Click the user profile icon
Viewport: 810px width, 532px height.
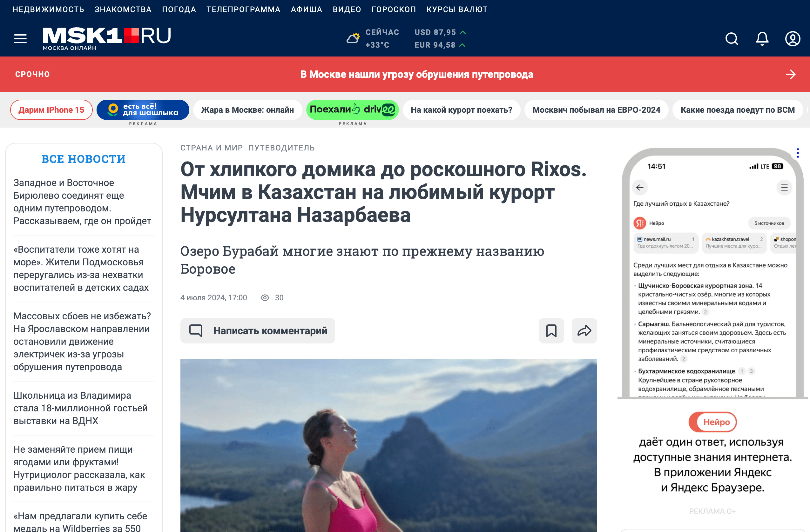coord(793,39)
